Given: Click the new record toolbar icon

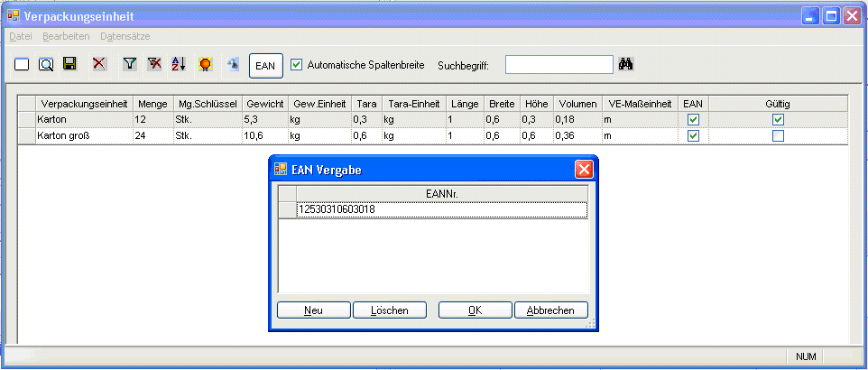Looking at the screenshot, I should tap(22, 64).
